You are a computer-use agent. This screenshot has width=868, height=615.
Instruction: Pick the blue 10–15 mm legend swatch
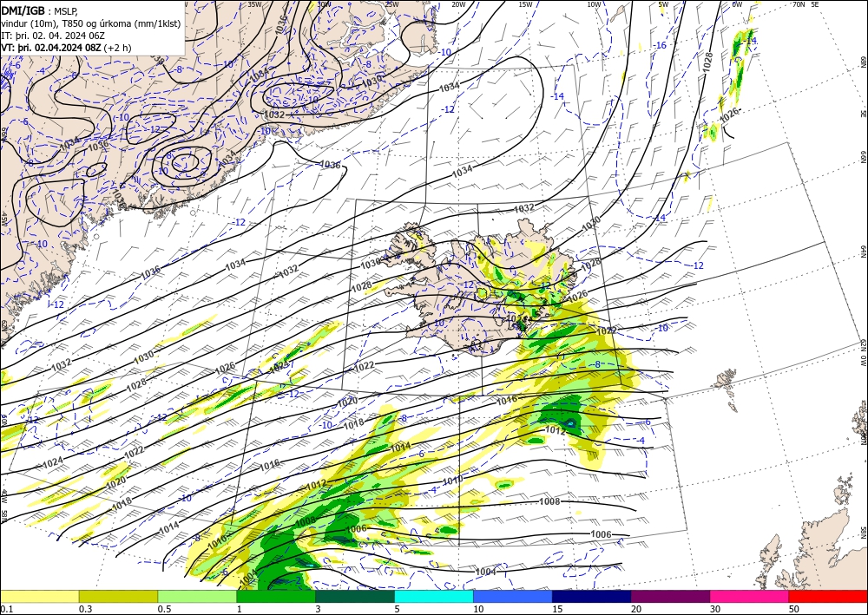pyautogui.click(x=513, y=596)
